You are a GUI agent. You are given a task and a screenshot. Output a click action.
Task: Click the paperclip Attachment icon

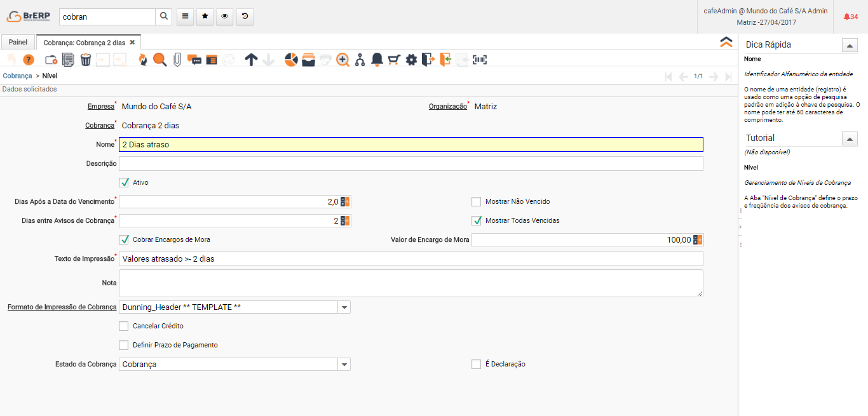point(177,60)
